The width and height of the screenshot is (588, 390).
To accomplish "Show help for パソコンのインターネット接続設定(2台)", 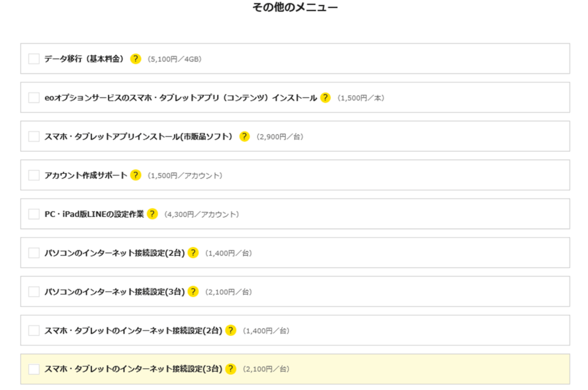I will click(x=193, y=253).
